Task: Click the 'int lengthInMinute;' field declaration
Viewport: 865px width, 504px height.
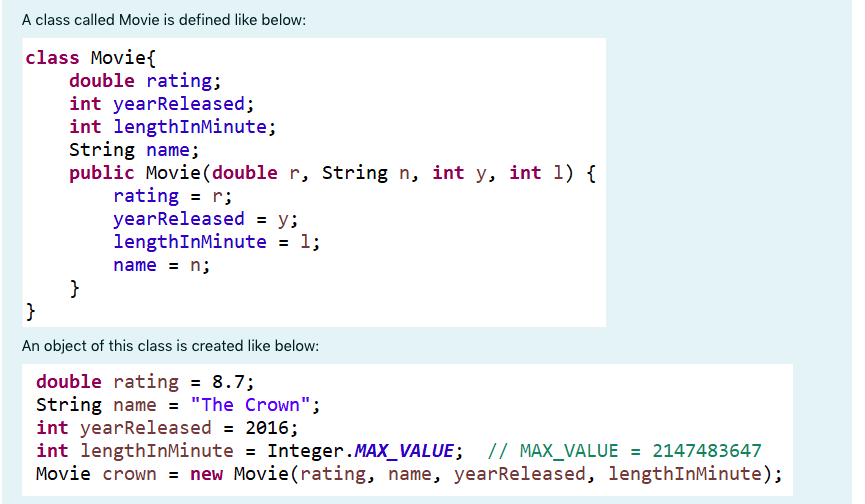Action: (x=173, y=127)
